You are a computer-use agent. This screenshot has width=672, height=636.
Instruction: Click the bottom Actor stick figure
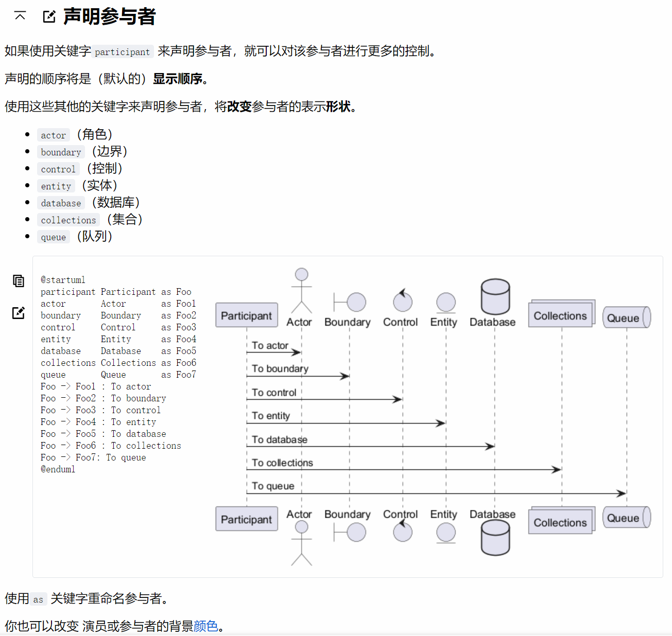point(302,543)
